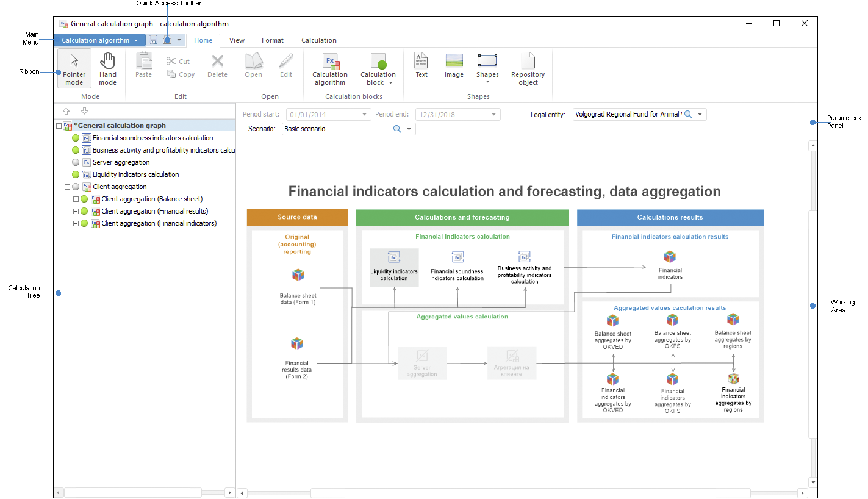This screenshot has height=499, width=868.
Task: Select the Server aggregation diagram block
Action: click(x=422, y=364)
